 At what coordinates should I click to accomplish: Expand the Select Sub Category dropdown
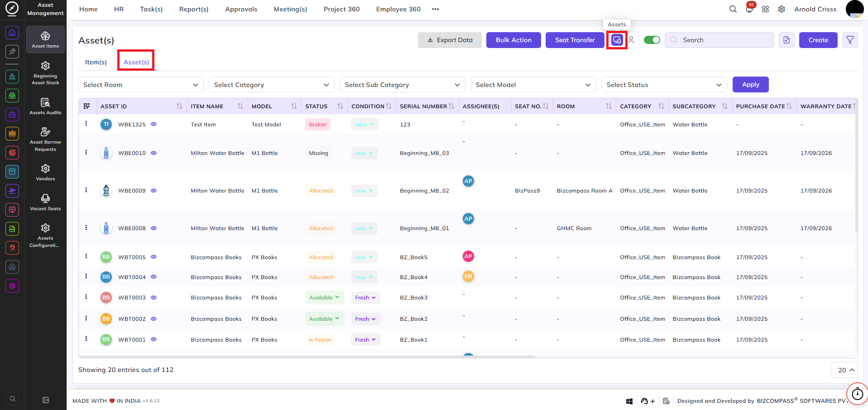[403, 85]
